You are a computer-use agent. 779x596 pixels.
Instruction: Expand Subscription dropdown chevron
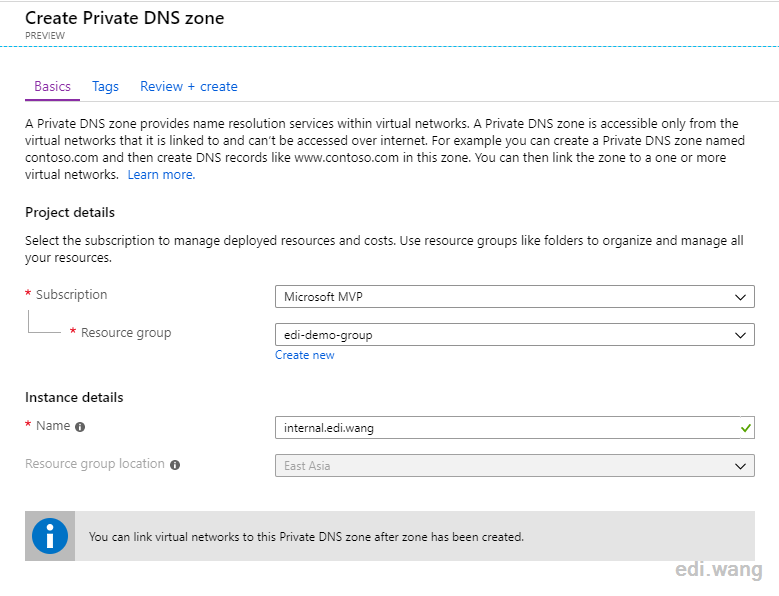pos(740,297)
